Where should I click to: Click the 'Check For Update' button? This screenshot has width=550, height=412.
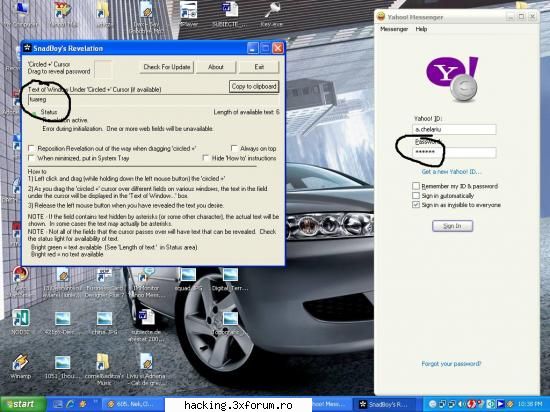[167, 67]
